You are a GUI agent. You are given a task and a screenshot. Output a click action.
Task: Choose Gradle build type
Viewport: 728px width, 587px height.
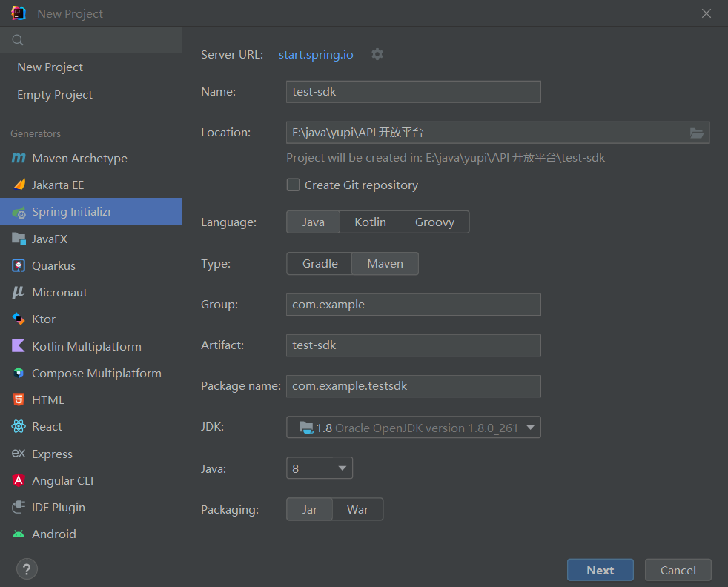pos(320,264)
